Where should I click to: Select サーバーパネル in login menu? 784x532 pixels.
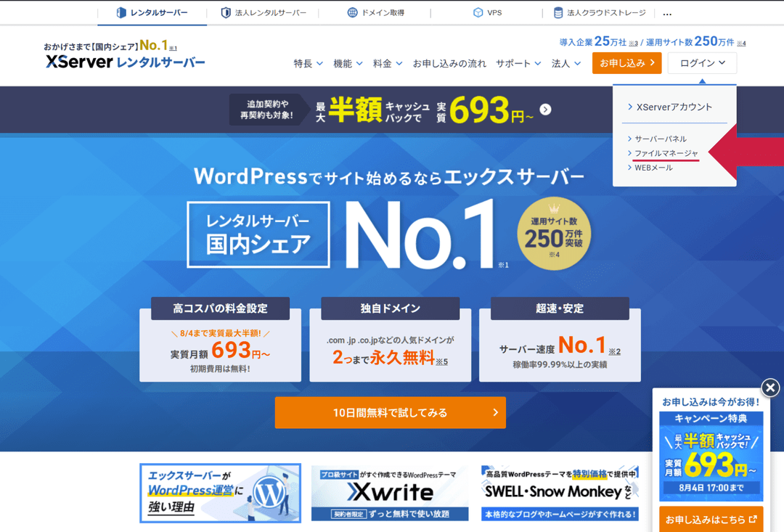click(657, 139)
